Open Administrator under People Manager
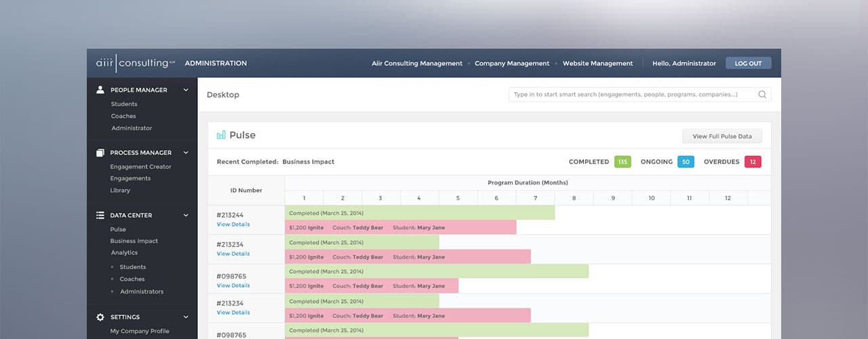868x339 pixels. click(x=132, y=128)
